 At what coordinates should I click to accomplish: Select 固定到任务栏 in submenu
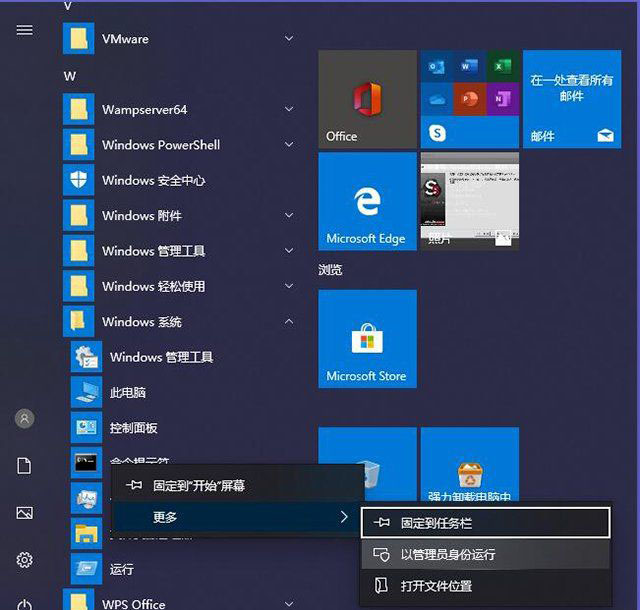(x=485, y=522)
